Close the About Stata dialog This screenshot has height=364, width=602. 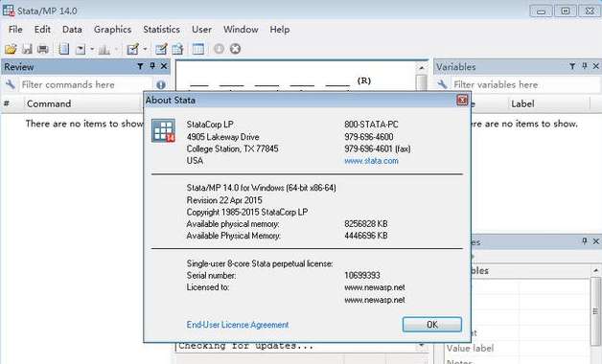(462, 101)
